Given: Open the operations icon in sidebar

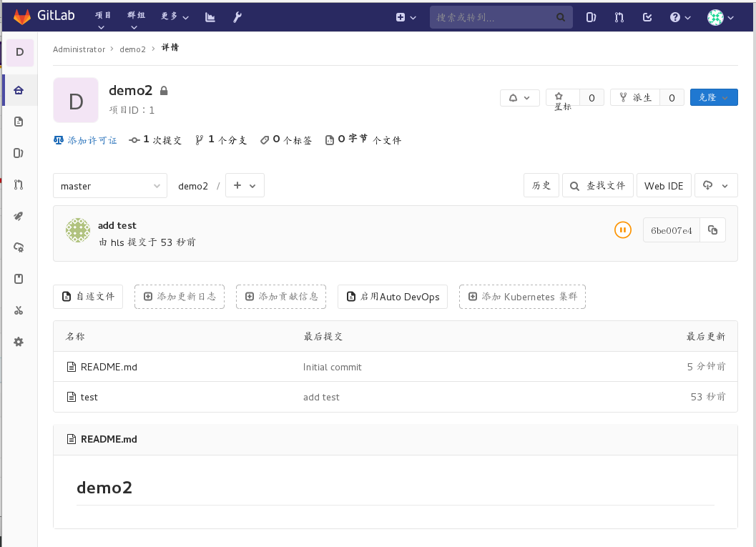Looking at the screenshot, I should [19, 247].
